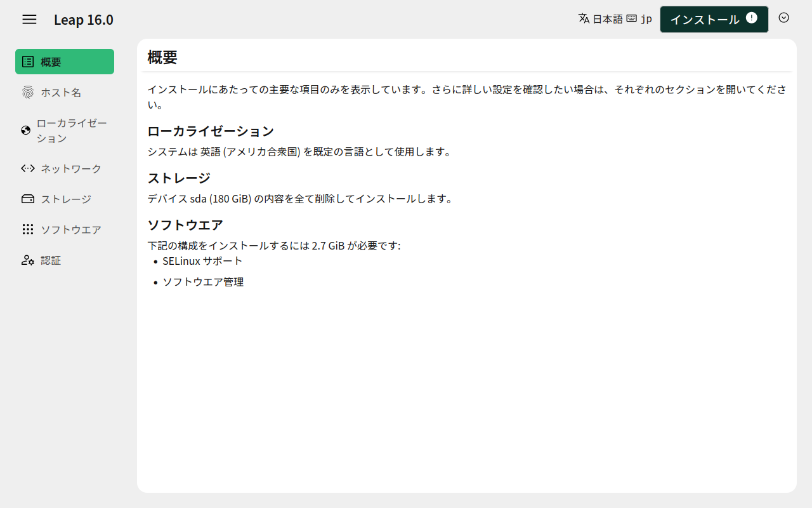Click the ローカライゼーション heading in overview

211,131
